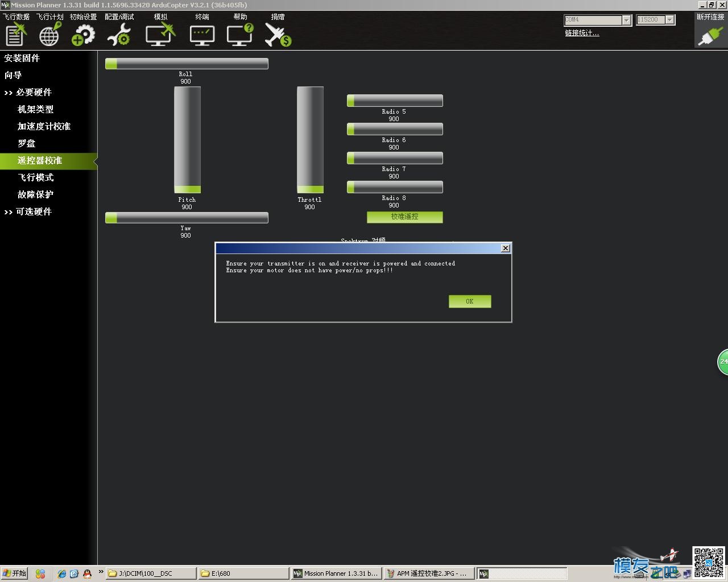Switch to E:\680 folder taskbar item

pos(243,573)
